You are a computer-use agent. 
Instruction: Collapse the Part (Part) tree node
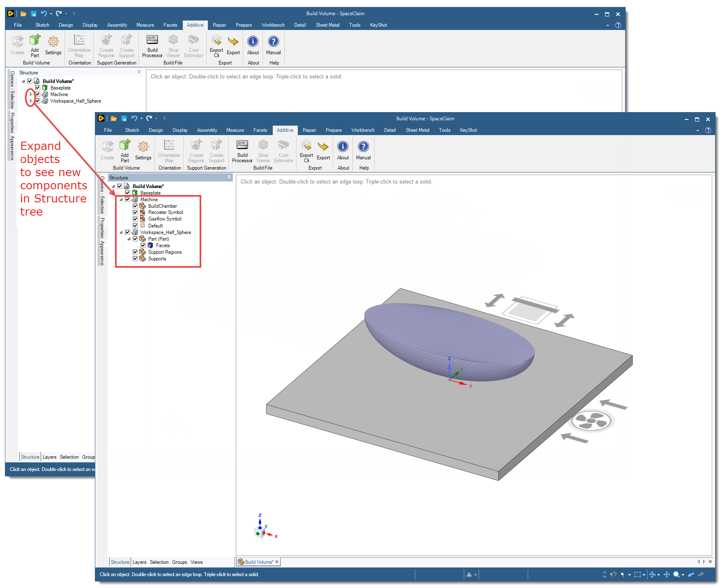click(x=129, y=239)
